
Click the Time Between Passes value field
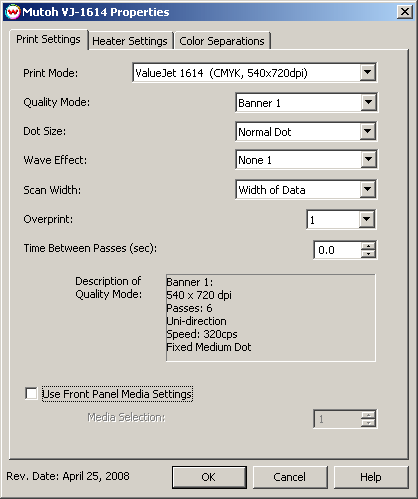(337, 250)
